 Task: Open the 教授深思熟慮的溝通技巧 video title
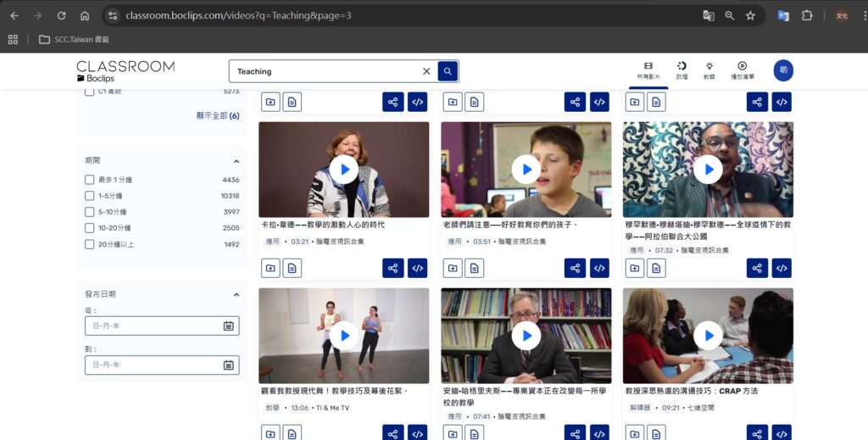coord(691,391)
